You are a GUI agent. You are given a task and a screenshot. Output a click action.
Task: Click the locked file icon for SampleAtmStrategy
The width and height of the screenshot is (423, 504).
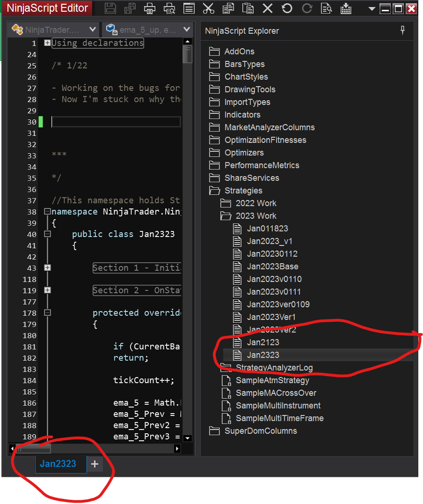(226, 380)
